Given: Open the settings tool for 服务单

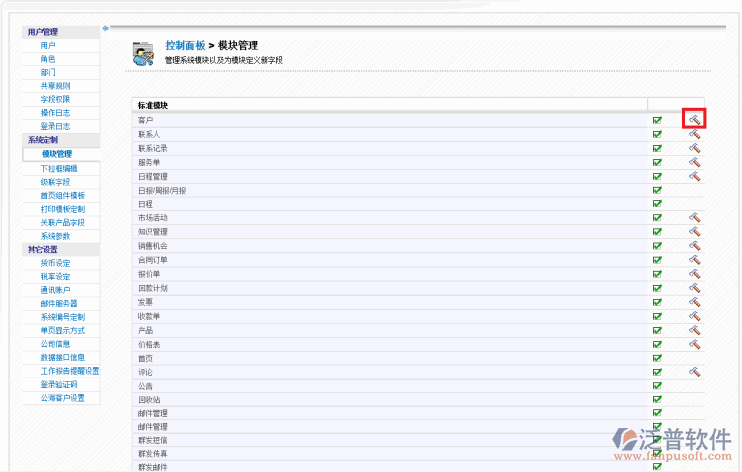Looking at the screenshot, I should pyautogui.click(x=694, y=161).
